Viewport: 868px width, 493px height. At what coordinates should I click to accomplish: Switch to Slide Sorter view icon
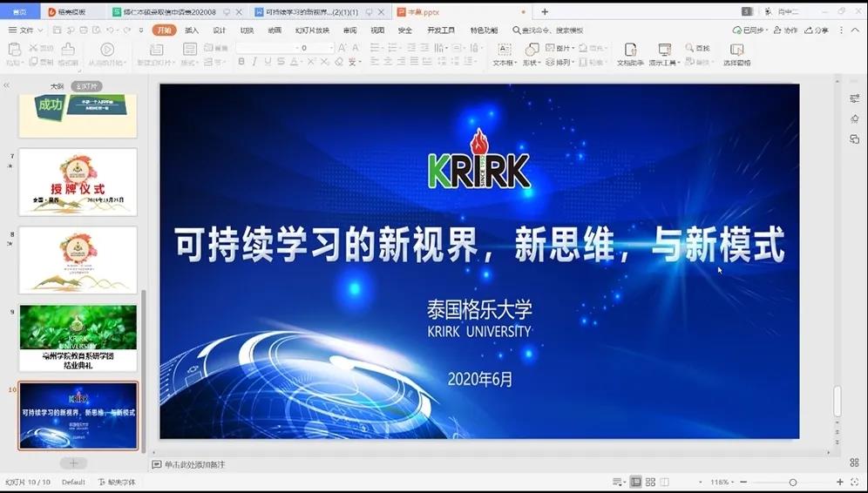[x=650, y=482]
